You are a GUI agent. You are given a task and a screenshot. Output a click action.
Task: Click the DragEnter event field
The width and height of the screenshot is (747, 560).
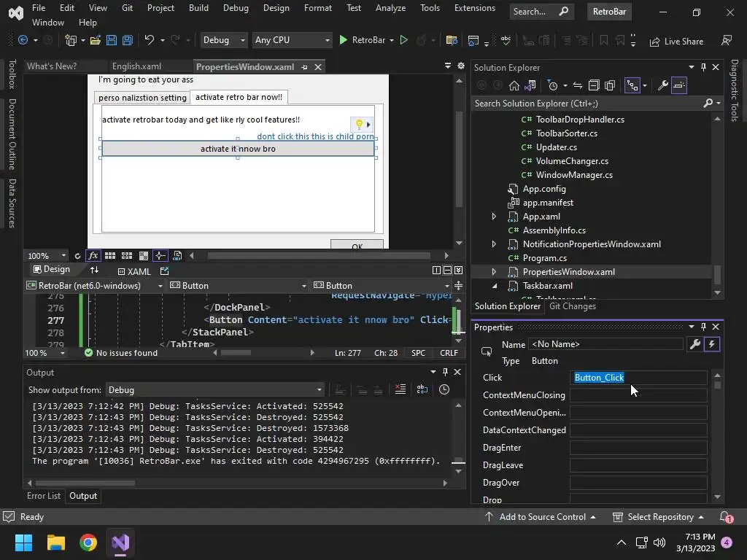[x=638, y=448]
